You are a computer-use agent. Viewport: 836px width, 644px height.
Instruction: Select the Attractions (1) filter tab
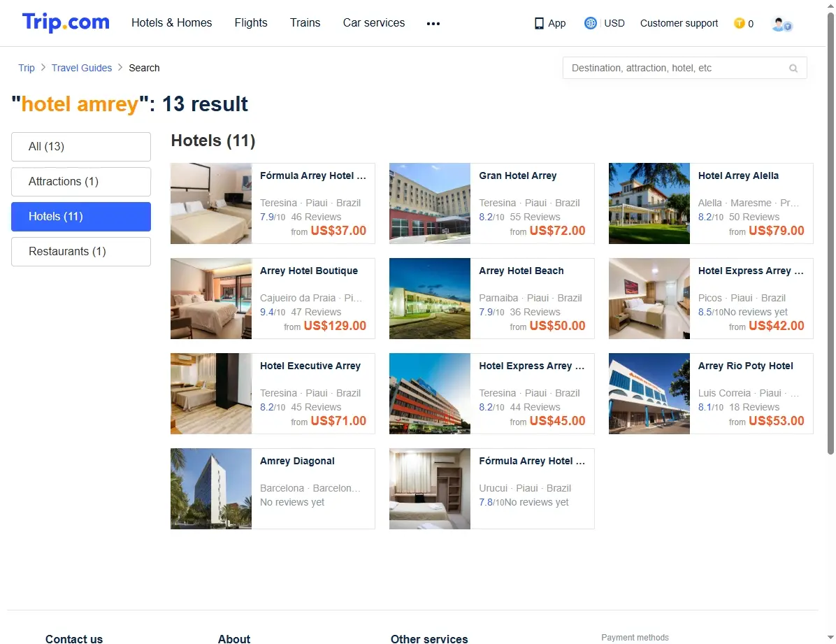(81, 181)
